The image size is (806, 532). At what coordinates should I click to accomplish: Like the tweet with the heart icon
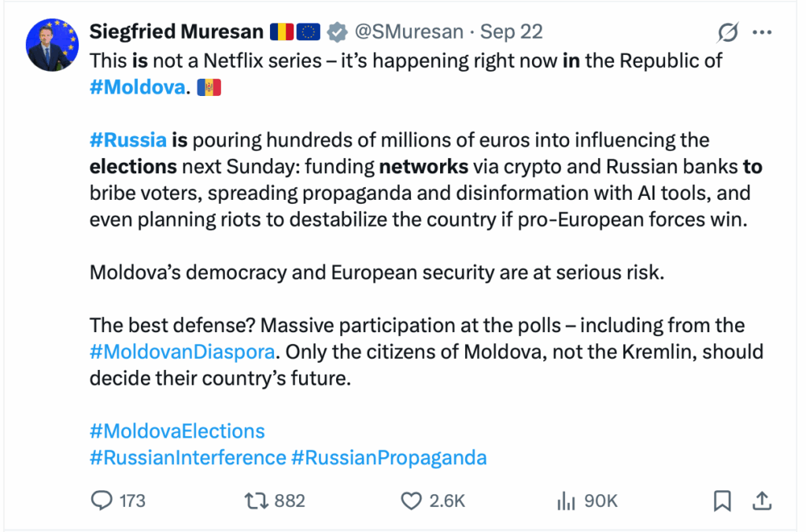[411, 501]
